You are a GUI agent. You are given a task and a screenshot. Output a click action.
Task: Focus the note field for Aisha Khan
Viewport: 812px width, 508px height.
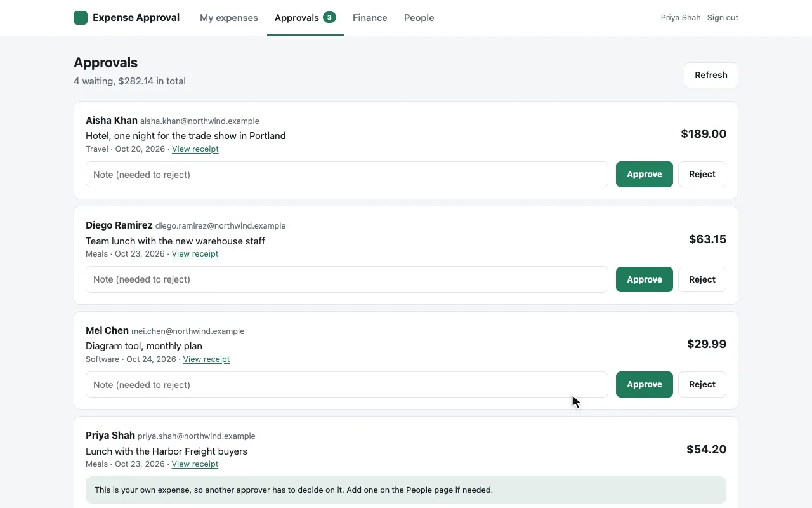point(347,174)
